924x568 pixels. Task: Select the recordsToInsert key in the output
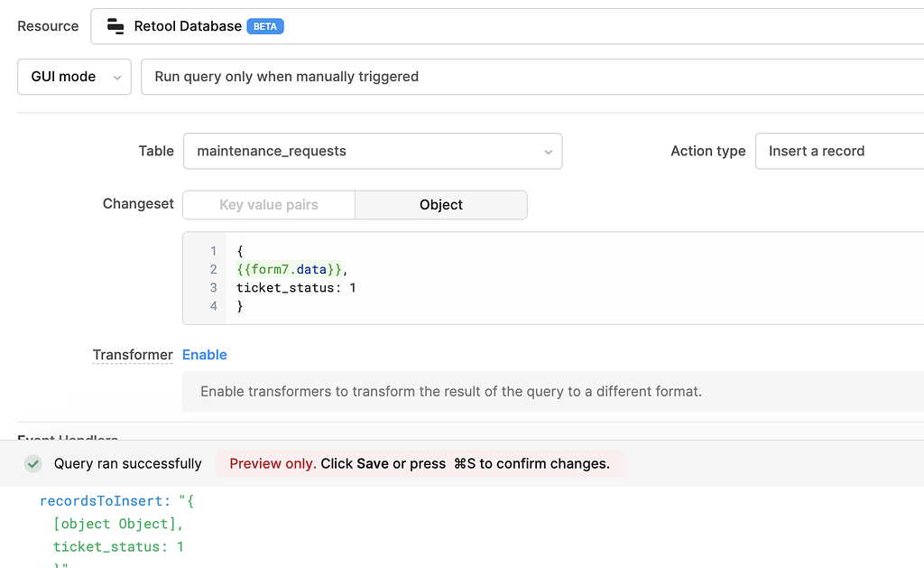pos(103,501)
